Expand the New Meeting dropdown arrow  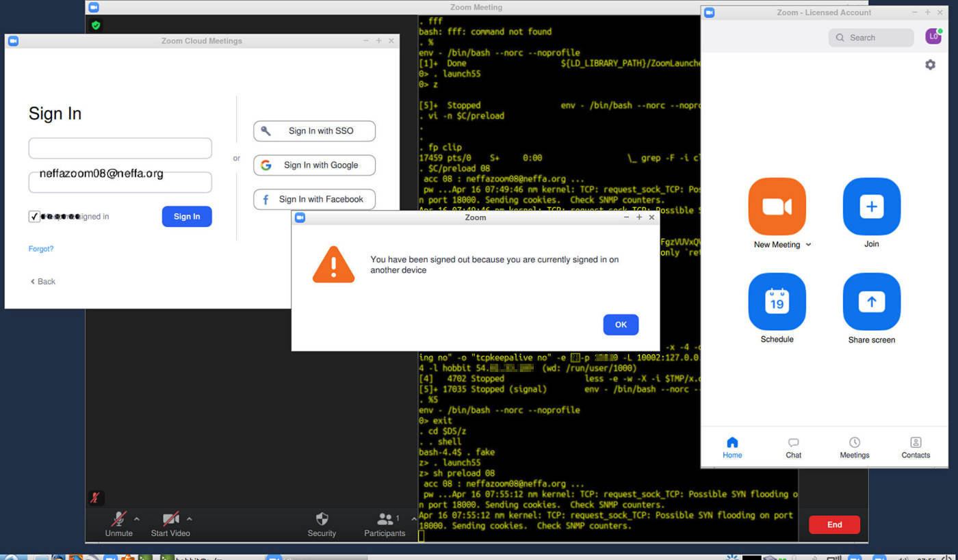[808, 245]
